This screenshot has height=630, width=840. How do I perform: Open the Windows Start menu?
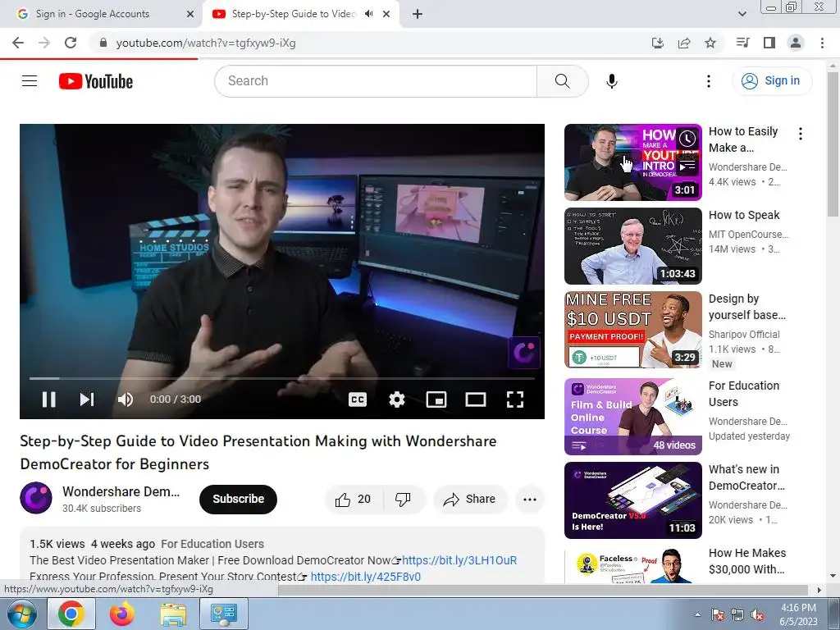click(x=21, y=614)
